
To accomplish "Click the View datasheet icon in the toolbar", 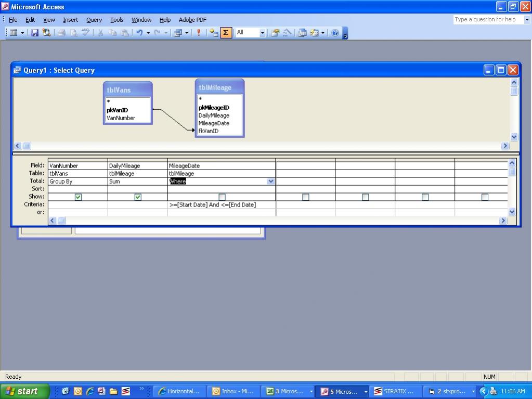I will [x=14, y=33].
